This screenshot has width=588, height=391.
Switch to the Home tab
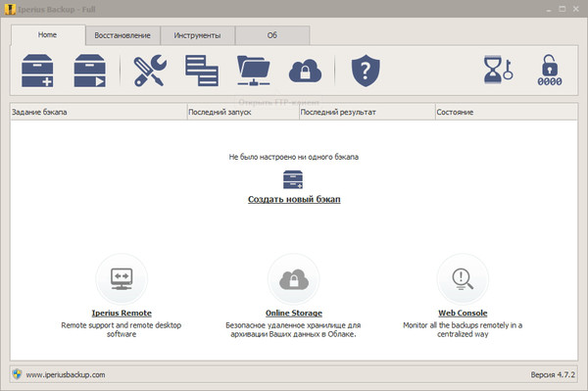[48, 35]
